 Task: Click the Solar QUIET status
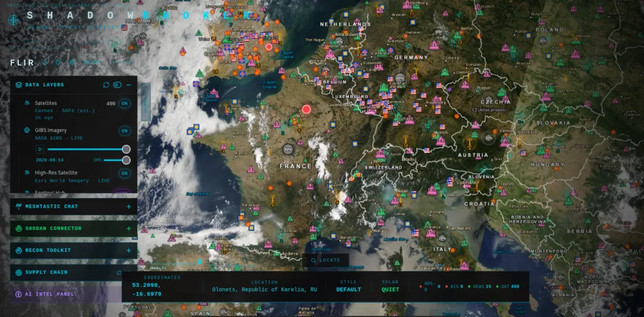point(390,289)
